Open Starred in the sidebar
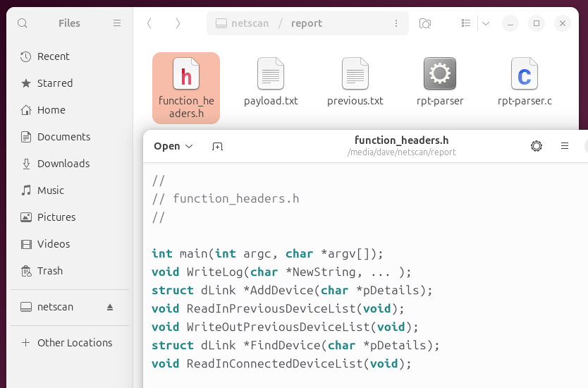 pos(70,83)
